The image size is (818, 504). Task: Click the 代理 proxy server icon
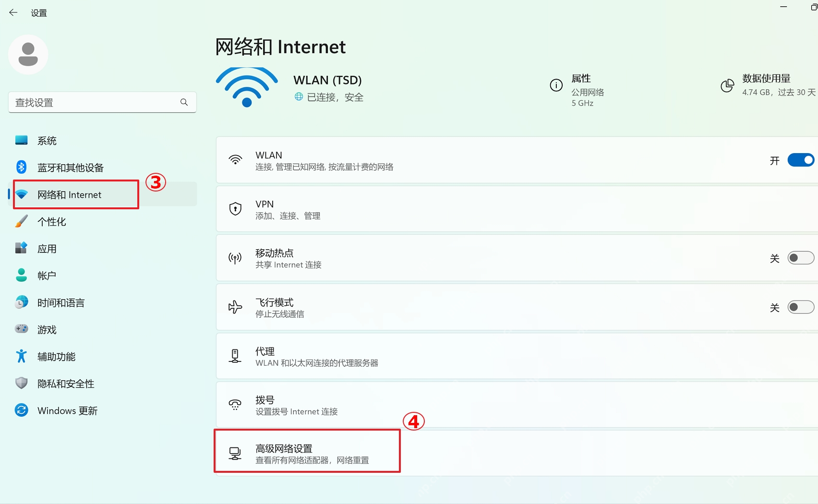coord(235,356)
